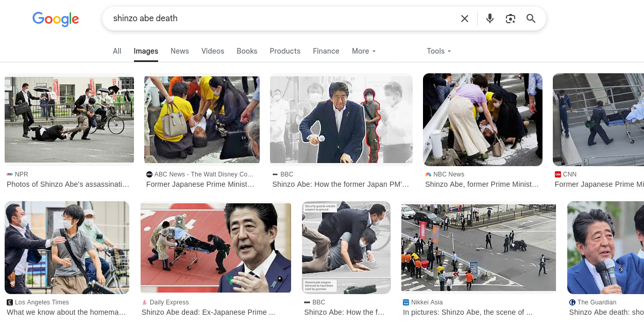The width and height of the screenshot is (644, 323).
Task: Open 'Shinzo Abe death: sho' Guardian link
Action: (x=606, y=312)
